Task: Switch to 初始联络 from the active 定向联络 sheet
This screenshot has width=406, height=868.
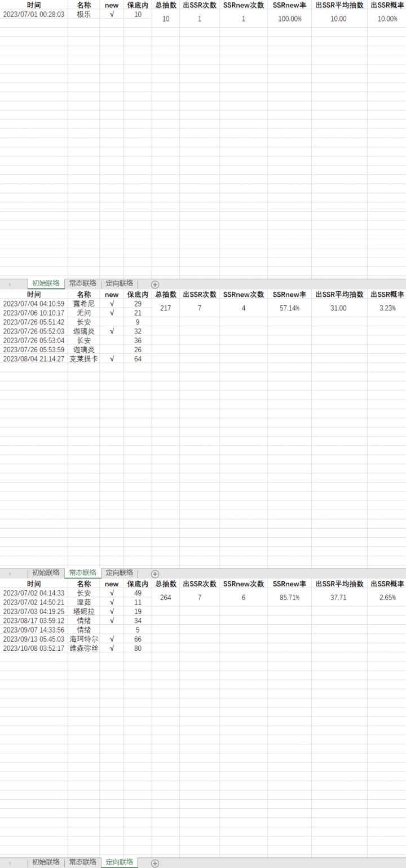Action: point(46,862)
